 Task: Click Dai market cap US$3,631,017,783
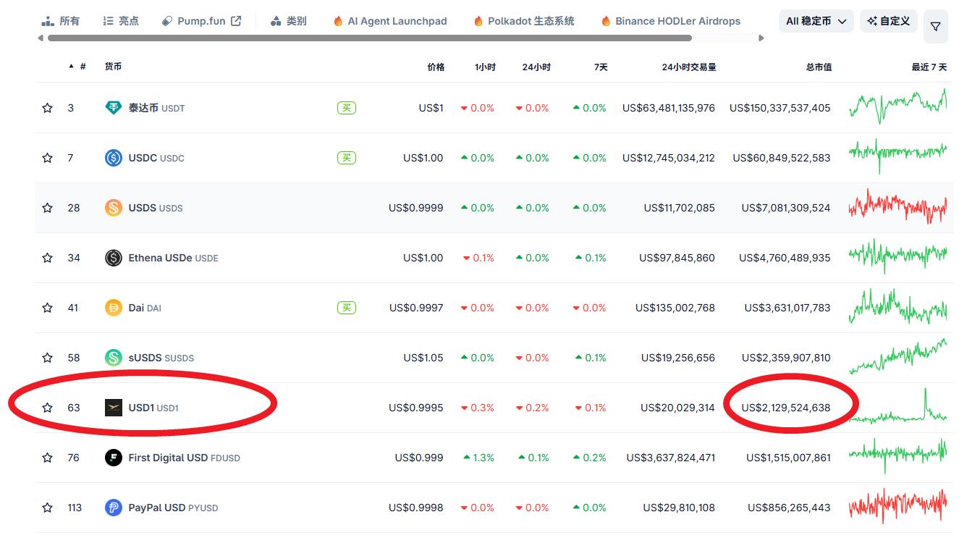[x=787, y=308]
